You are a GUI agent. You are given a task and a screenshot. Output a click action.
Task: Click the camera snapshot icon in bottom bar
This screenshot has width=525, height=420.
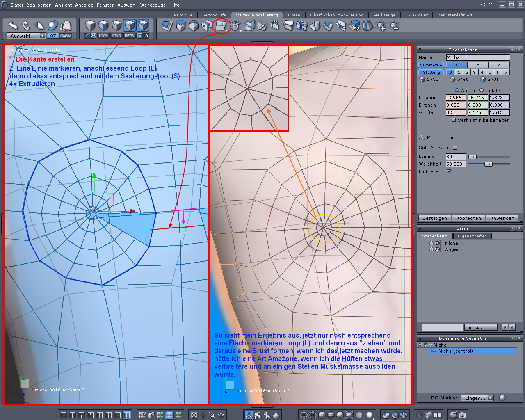[462, 415]
